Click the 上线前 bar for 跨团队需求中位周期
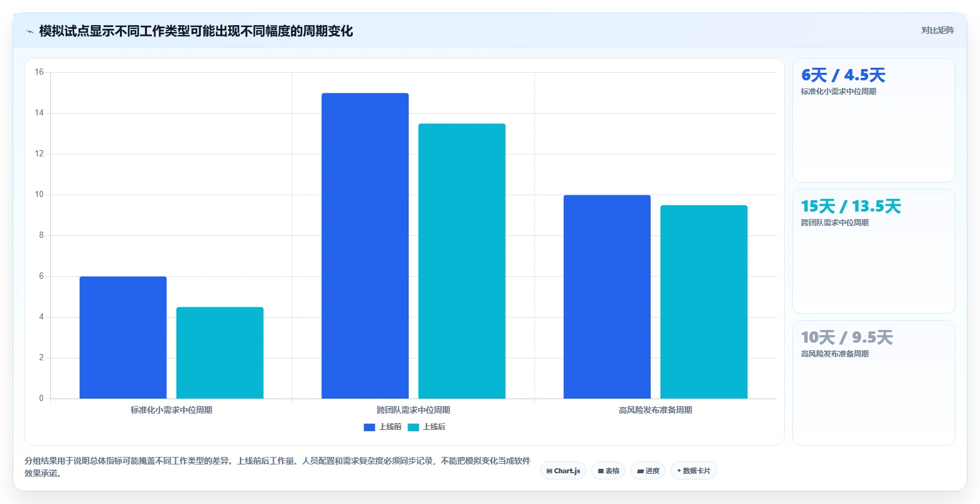The height and width of the screenshot is (504, 980). tap(365, 246)
